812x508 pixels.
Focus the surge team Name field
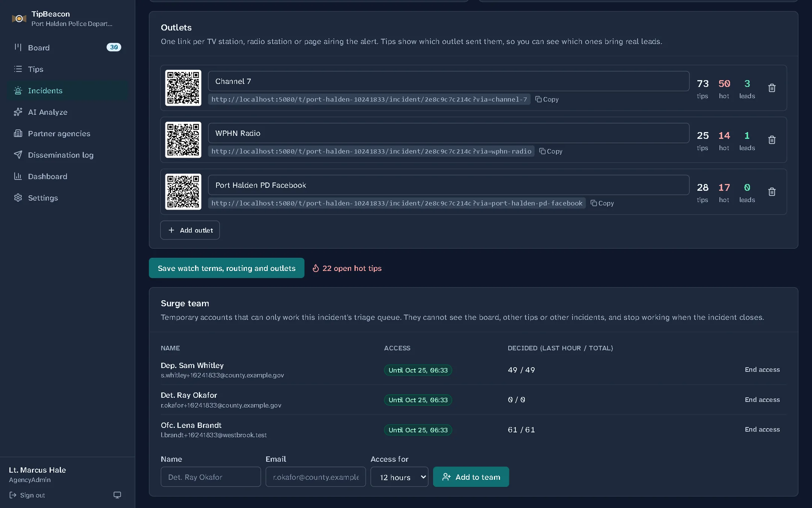(x=211, y=477)
